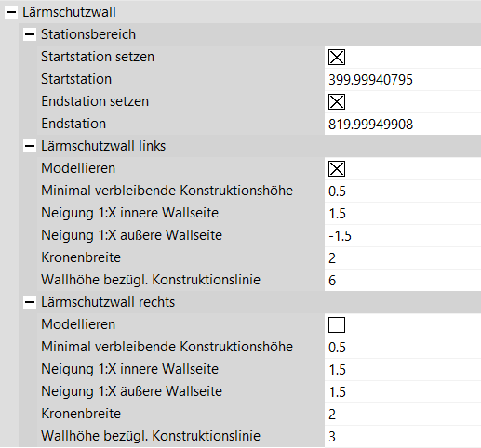Click right Wallhöhe value field showing 3
The height and width of the screenshot is (448, 481).
(x=403, y=436)
